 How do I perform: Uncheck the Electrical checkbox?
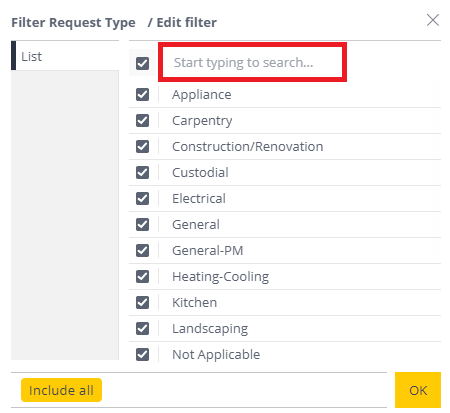click(x=142, y=198)
